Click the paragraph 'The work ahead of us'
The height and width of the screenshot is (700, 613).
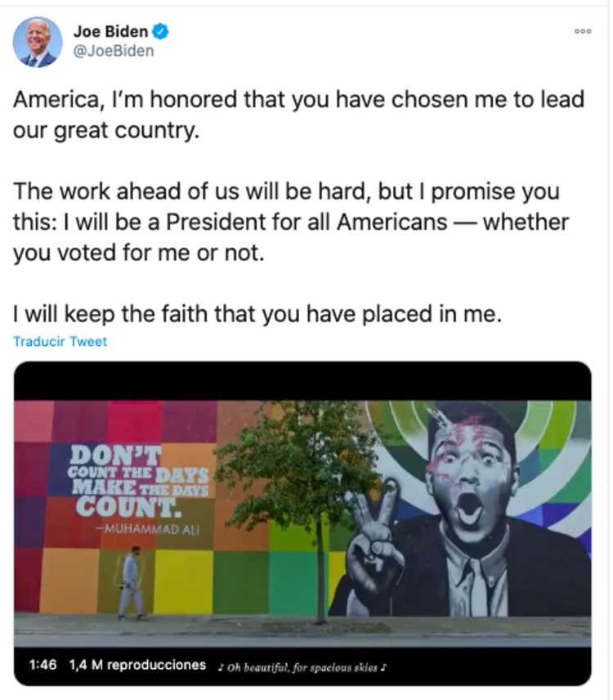[290, 222]
